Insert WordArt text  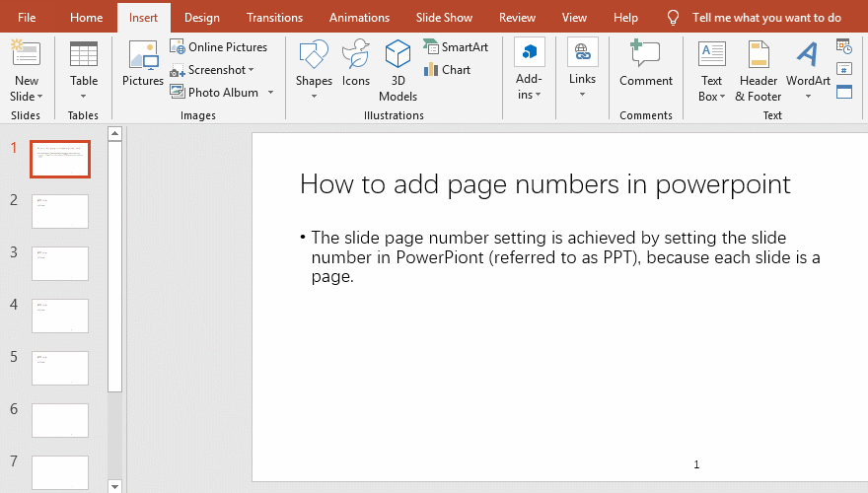808,69
